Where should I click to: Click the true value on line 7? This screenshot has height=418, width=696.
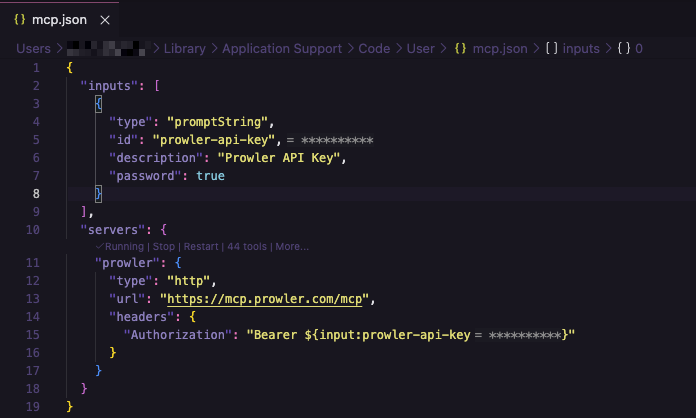pyautogui.click(x=210, y=176)
